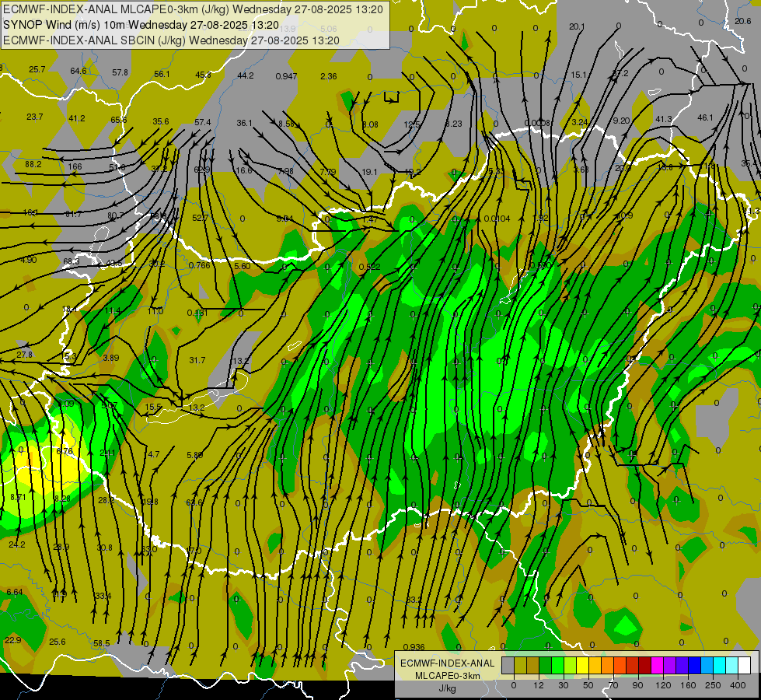Click the SBCIN header line

coord(171,40)
